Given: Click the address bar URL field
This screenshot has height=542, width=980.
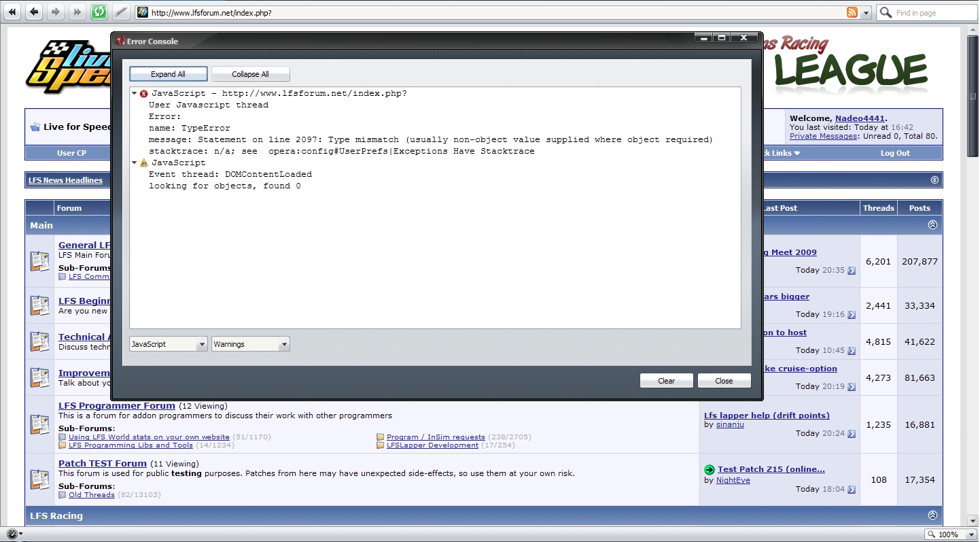Looking at the screenshot, I should [497, 12].
